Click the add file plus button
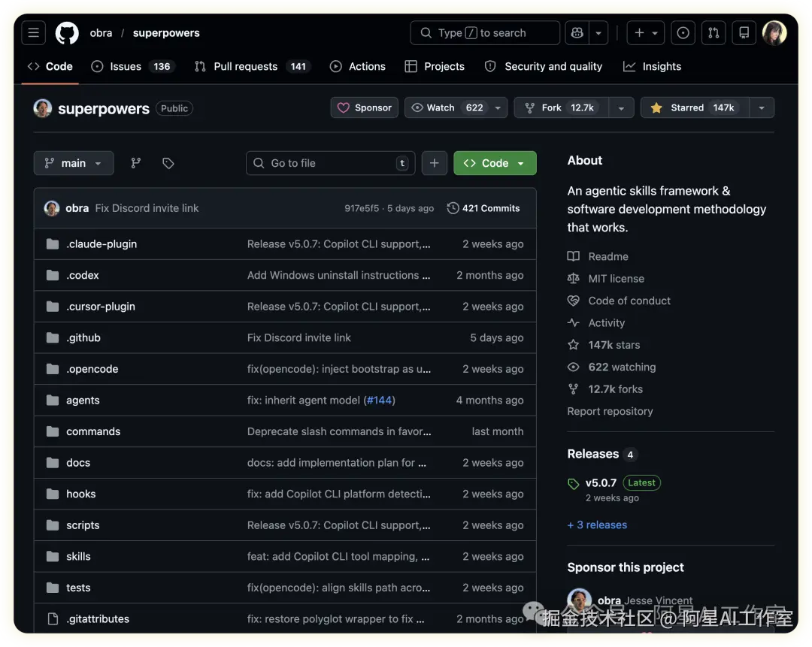The image size is (812, 647). coord(435,163)
